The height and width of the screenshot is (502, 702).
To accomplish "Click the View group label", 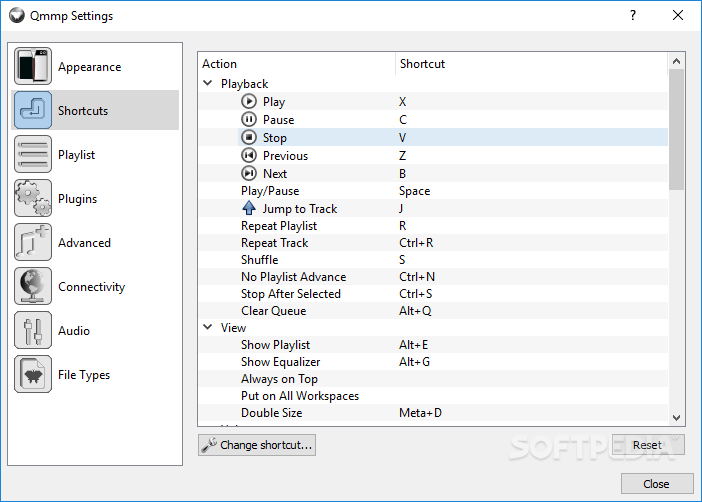I will (x=233, y=328).
